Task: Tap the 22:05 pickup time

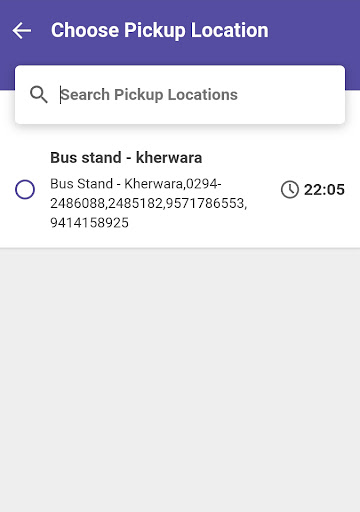Action: click(x=324, y=190)
